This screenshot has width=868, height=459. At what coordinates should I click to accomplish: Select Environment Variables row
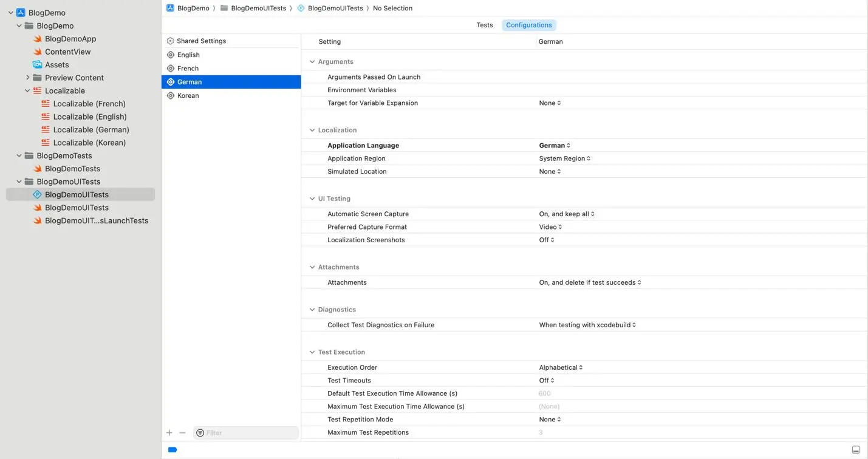(x=584, y=90)
